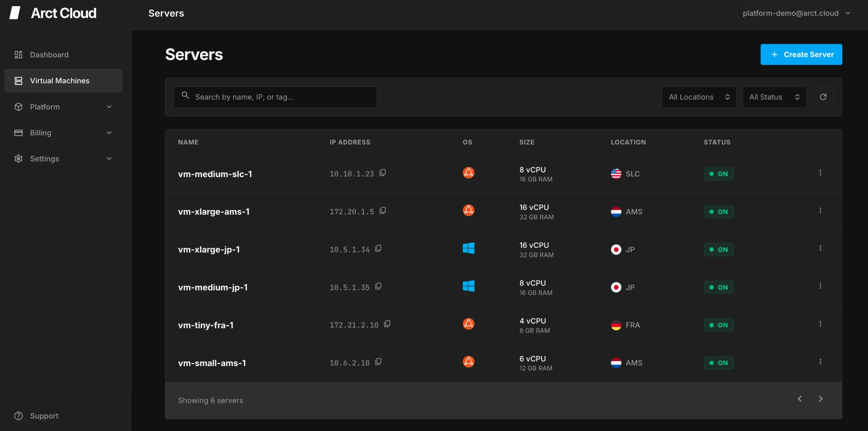Click the ON status of vm-medium-jp-1

[x=718, y=288]
